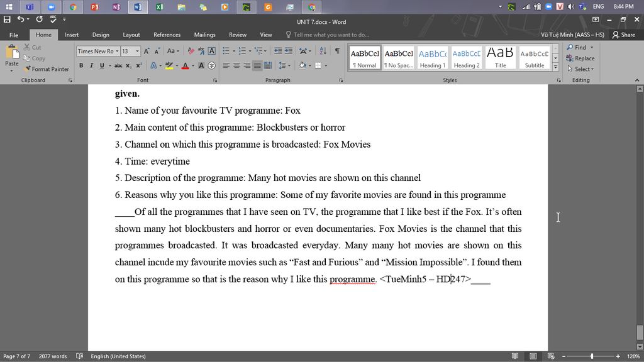Screen dimensions: 644x362
Task: Apply the Normal style
Action: (365, 57)
